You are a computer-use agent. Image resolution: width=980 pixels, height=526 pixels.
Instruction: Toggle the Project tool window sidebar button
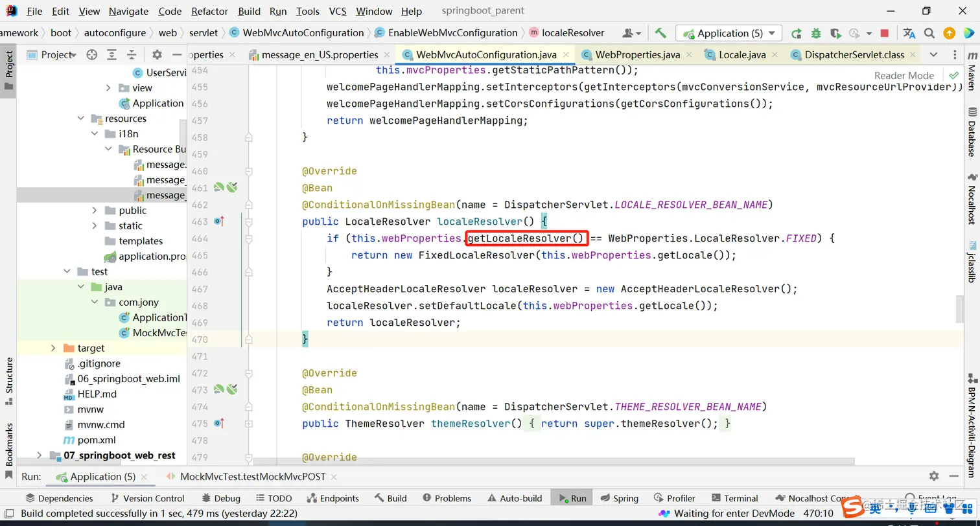[x=9, y=71]
